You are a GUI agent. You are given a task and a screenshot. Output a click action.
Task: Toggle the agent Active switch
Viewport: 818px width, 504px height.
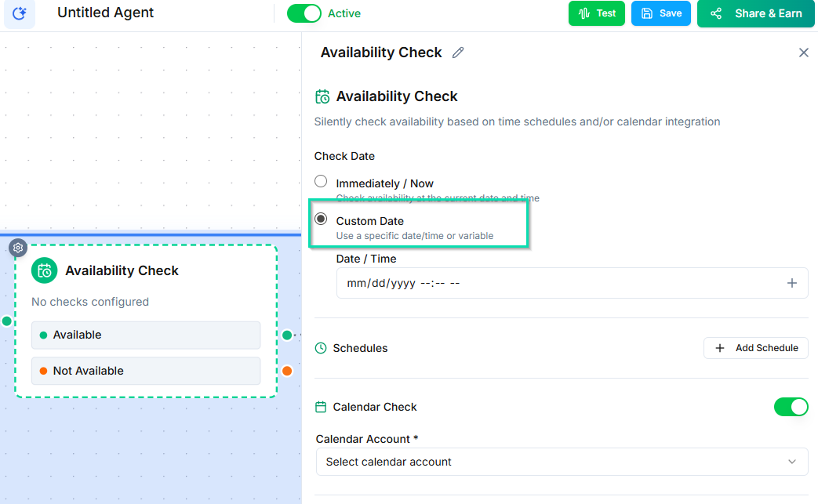[x=304, y=13]
